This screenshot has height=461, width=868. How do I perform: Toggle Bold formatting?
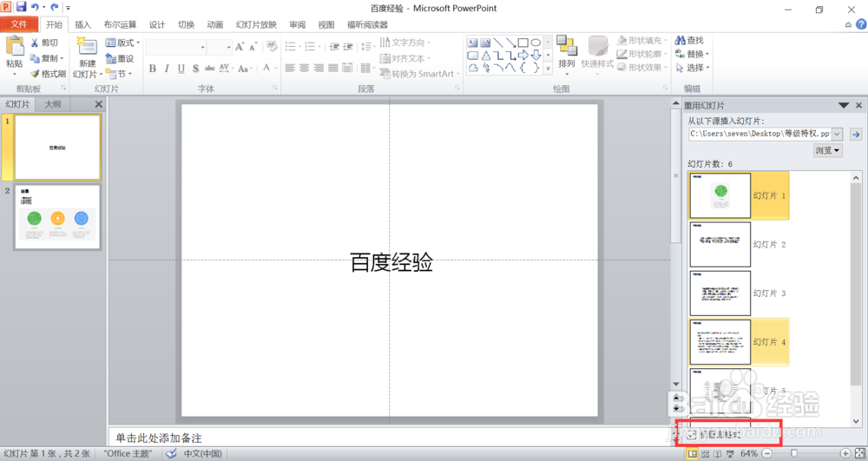[152, 69]
